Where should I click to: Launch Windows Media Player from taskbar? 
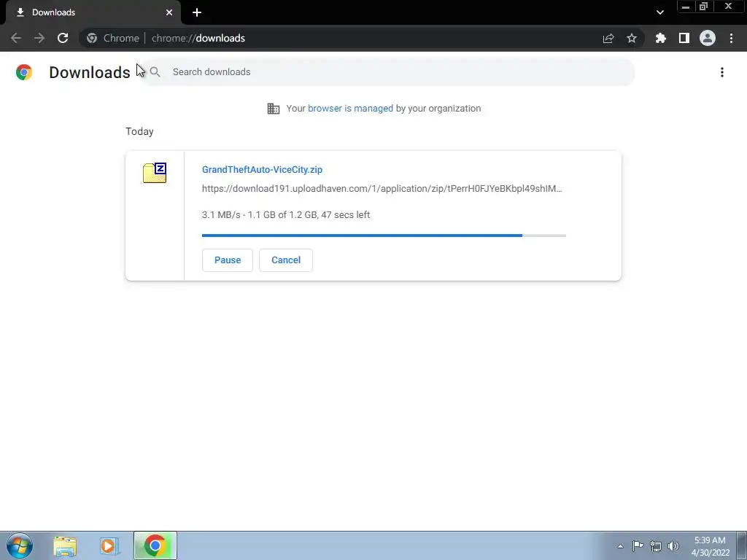[x=109, y=545]
